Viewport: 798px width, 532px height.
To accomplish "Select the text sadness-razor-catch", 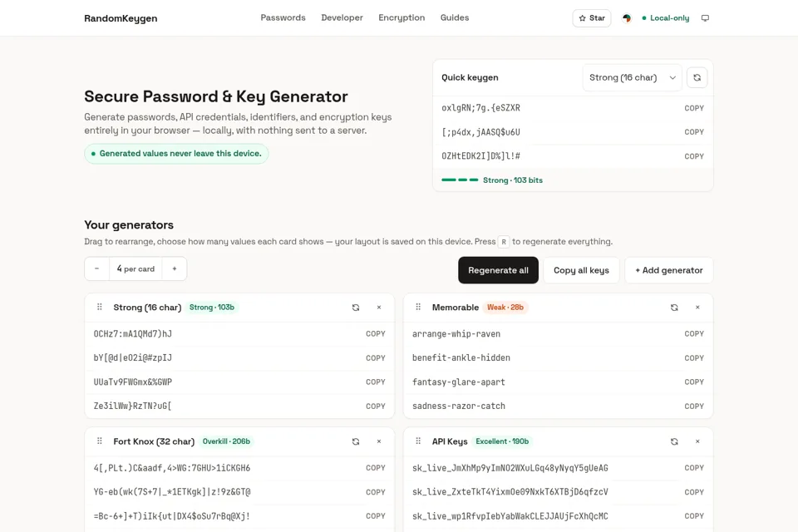I will coord(459,406).
